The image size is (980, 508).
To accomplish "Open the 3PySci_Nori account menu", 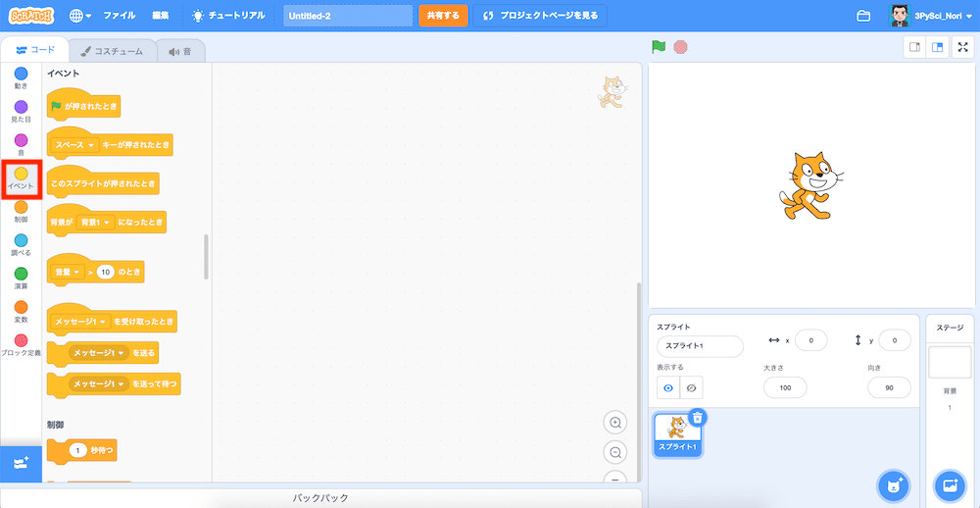I will 933,16.
